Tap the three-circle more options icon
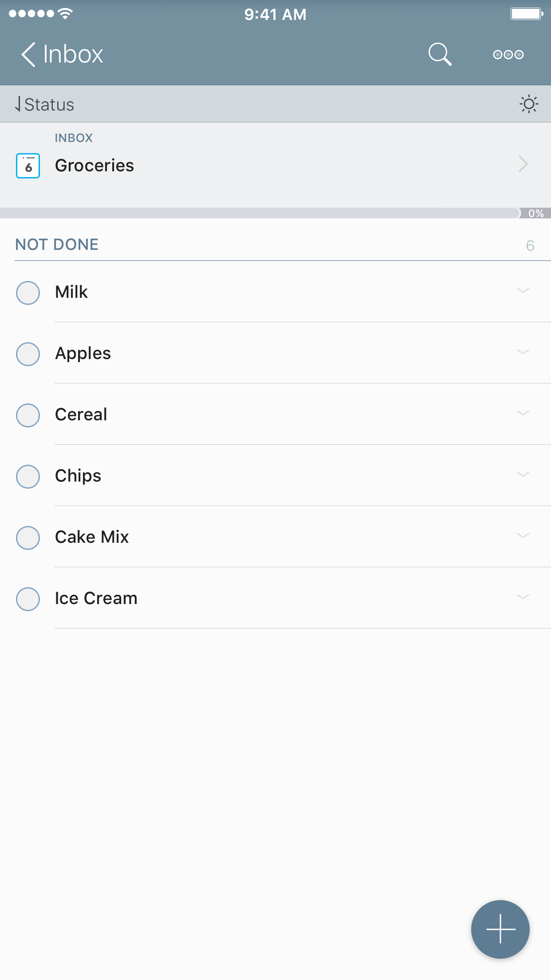 (508, 55)
